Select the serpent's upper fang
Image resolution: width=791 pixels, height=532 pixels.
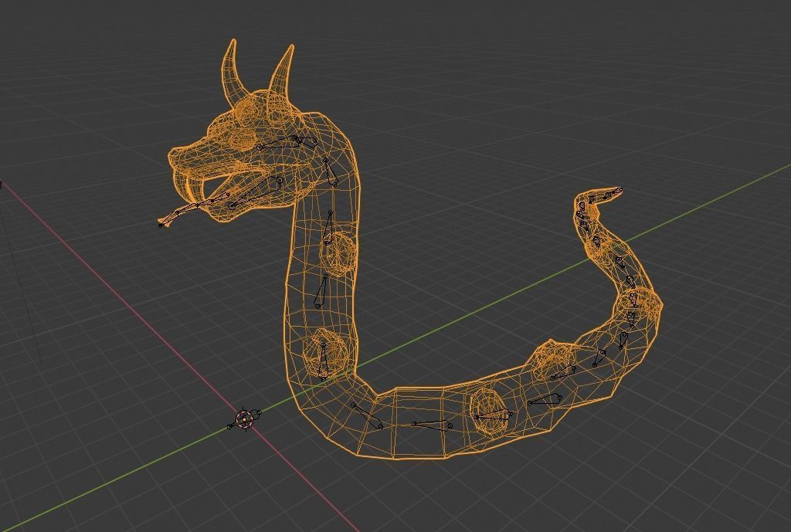[190, 188]
